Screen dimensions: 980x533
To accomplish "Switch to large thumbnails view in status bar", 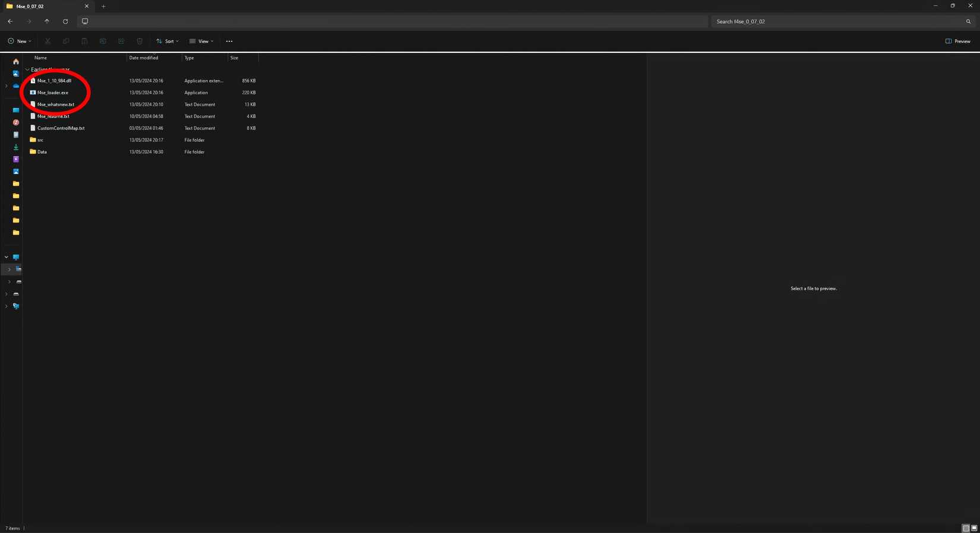I will tap(974, 528).
